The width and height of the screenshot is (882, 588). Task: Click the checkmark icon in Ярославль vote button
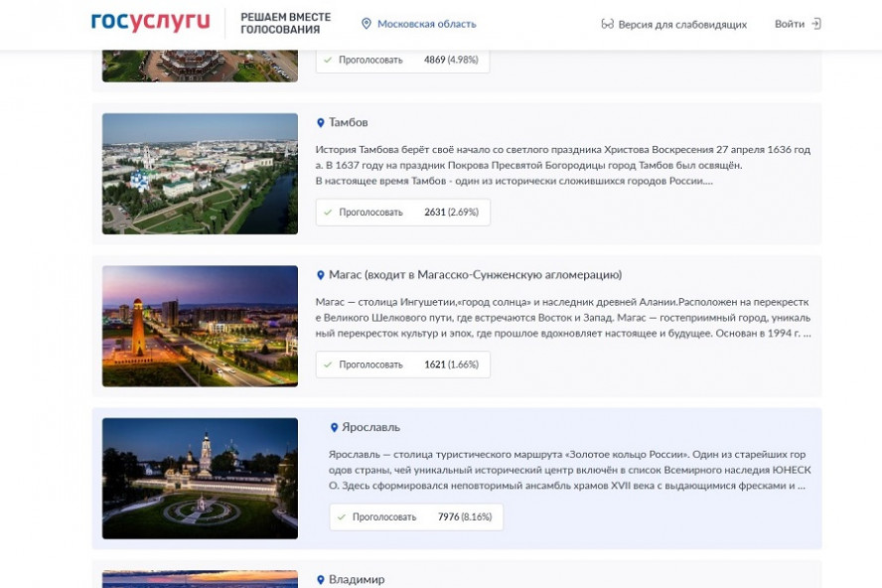342,517
